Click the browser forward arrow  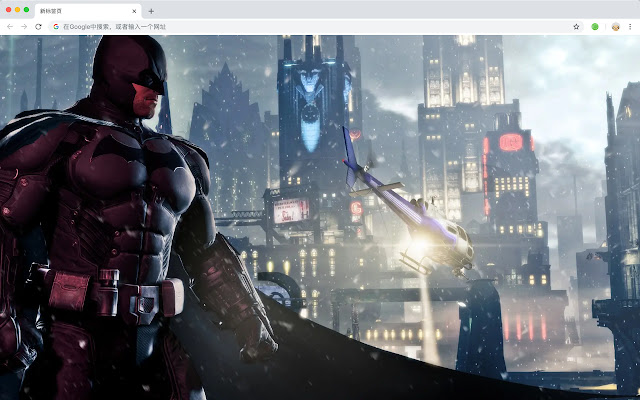pos(24,27)
